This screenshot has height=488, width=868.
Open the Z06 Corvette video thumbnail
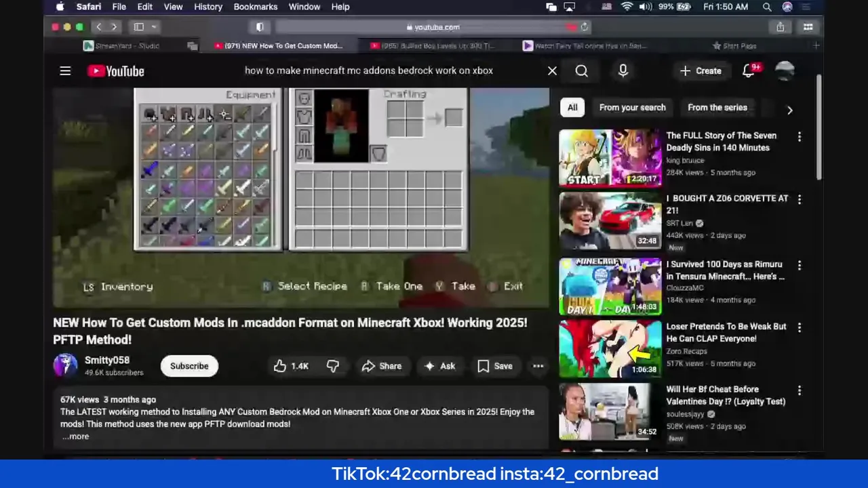[x=610, y=221]
